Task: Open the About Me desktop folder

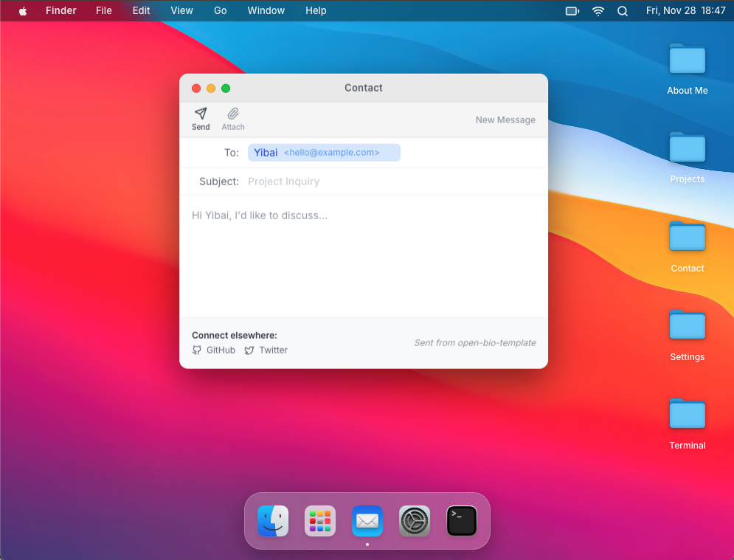Action: click(x=688, y=69)
